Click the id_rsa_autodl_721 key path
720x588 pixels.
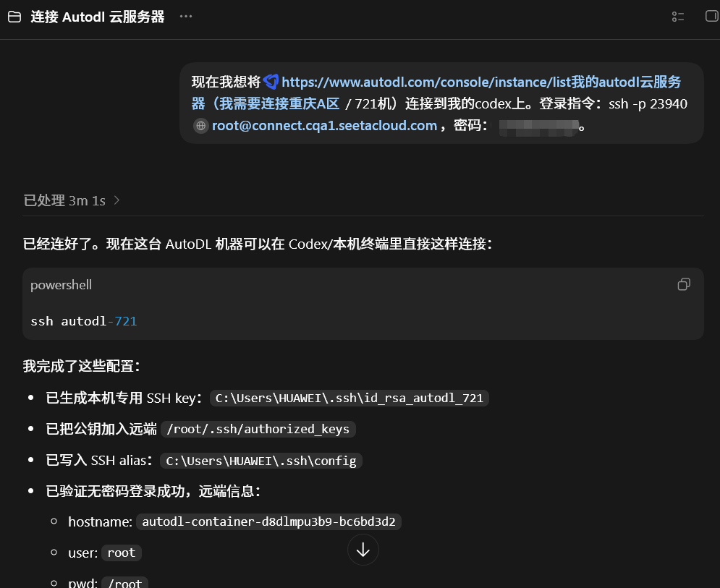tap(350, 398)
